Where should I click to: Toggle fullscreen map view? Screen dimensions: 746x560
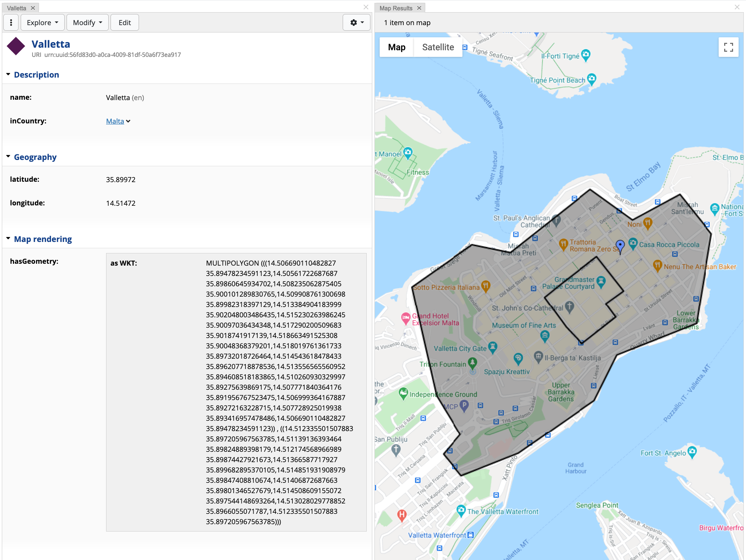(728, 47)
